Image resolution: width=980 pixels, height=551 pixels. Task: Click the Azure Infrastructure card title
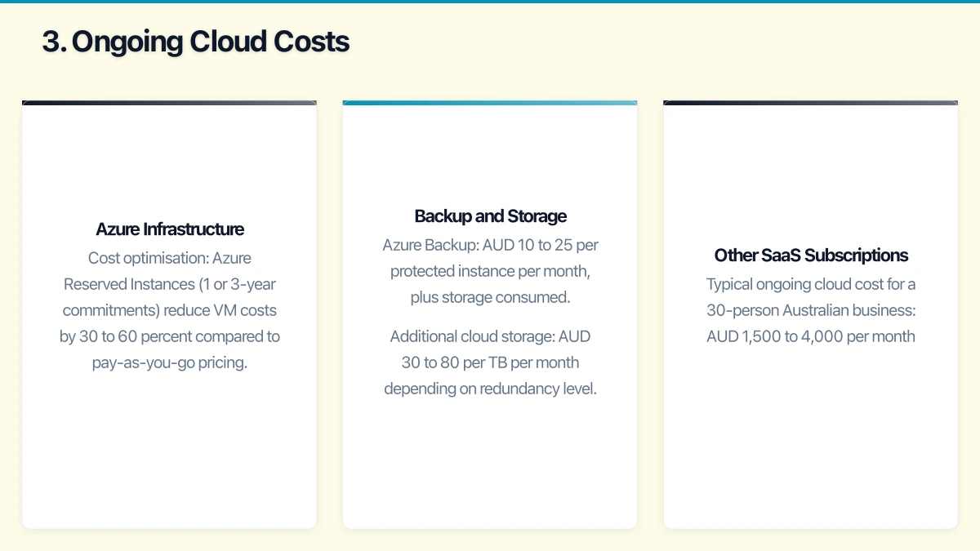pyautogui.click(x=169, y=229)
